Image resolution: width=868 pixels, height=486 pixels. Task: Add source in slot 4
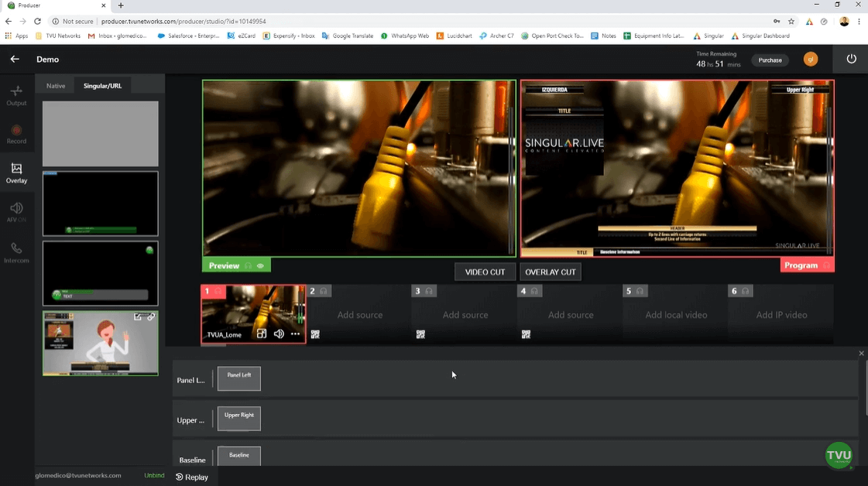571,315
